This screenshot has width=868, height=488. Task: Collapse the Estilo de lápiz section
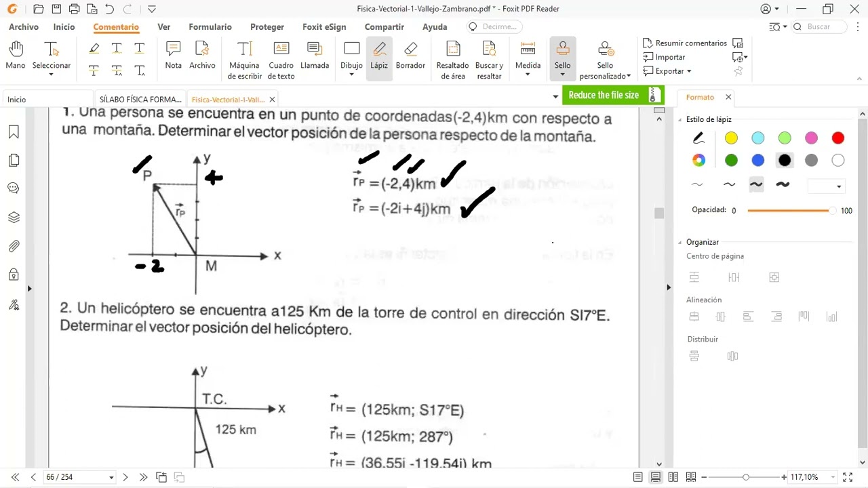pyautogui.click(x=680, y=119)
